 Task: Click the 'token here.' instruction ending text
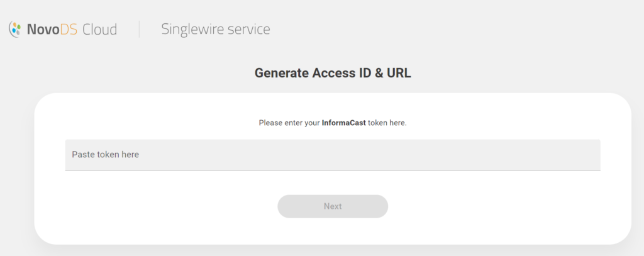pyautogui.click(x=387, y=123)
